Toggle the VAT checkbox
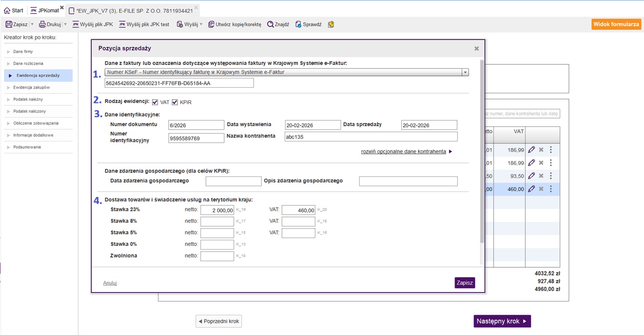644x335 pixels. coord(155,102)
